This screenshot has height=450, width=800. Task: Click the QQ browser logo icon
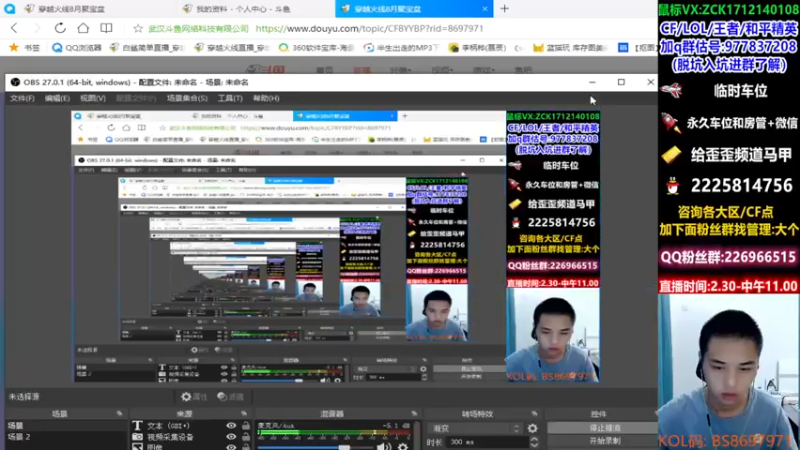coord(9,9)
